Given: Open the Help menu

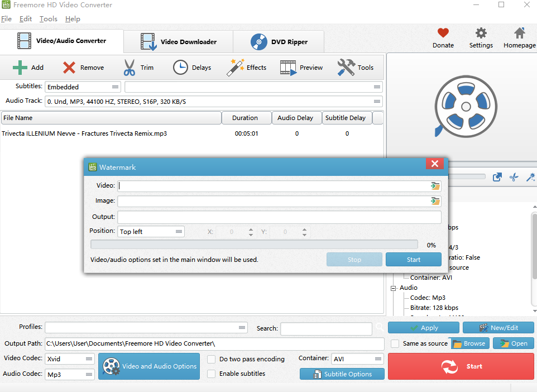Looking at the screenshot, I should [73, 19].
